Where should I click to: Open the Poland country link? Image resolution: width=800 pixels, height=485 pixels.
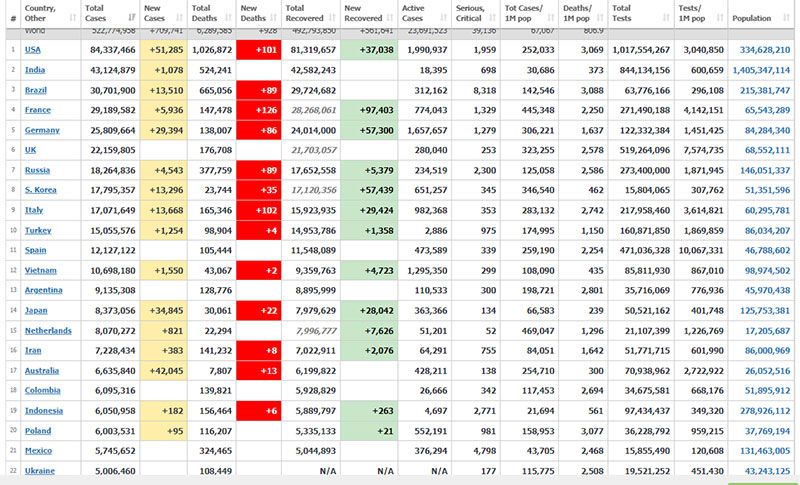coord(38,431)
